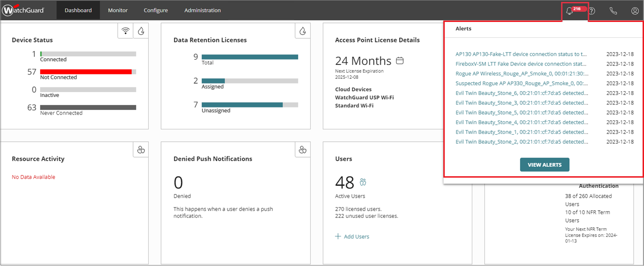
Task: Open the Configure menu
Action: click(x=155, y=10)
